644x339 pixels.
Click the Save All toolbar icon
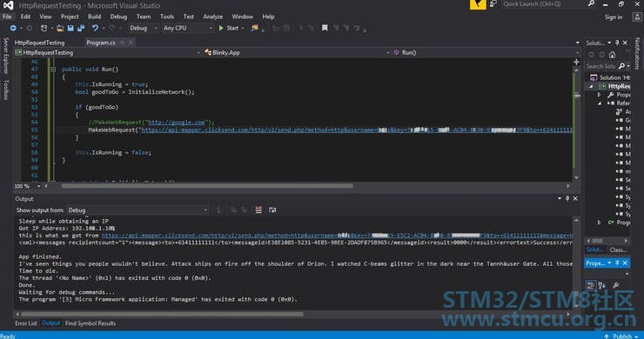tap(81, 28)
